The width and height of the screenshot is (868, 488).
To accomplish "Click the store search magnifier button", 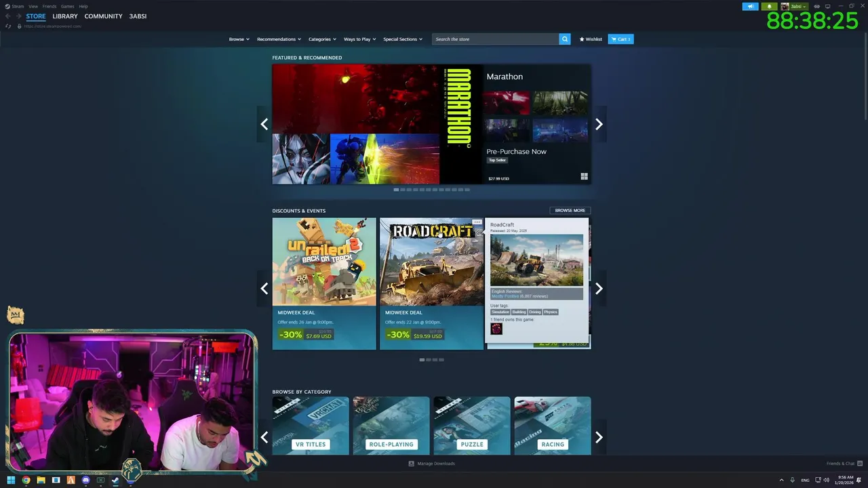I will click(565, 39).
